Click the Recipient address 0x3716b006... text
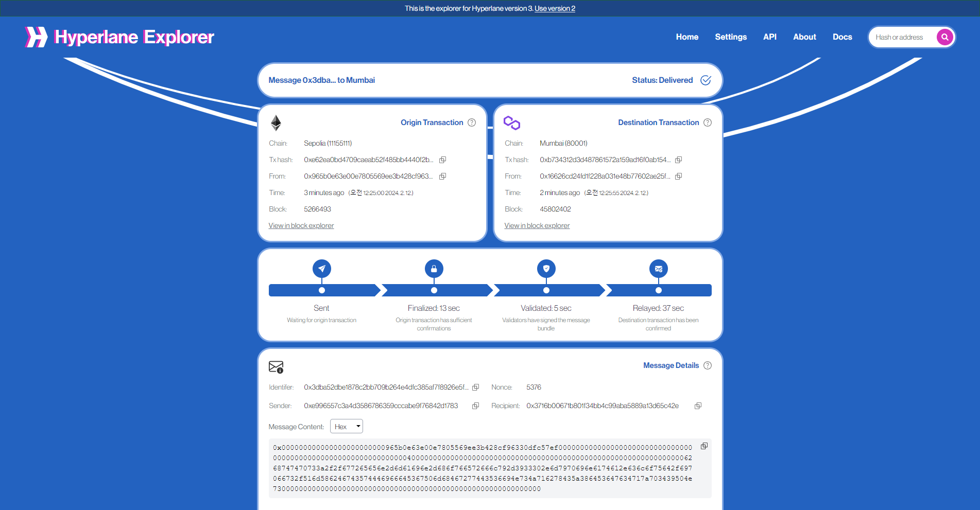Screen dimensions: 980x510 point(603,406)
